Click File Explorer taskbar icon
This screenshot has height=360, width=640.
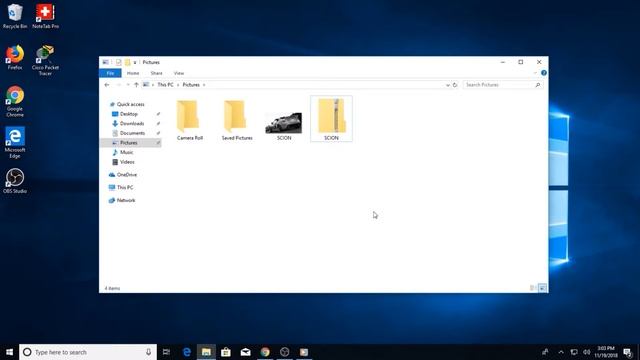click(x=206, y=352)
